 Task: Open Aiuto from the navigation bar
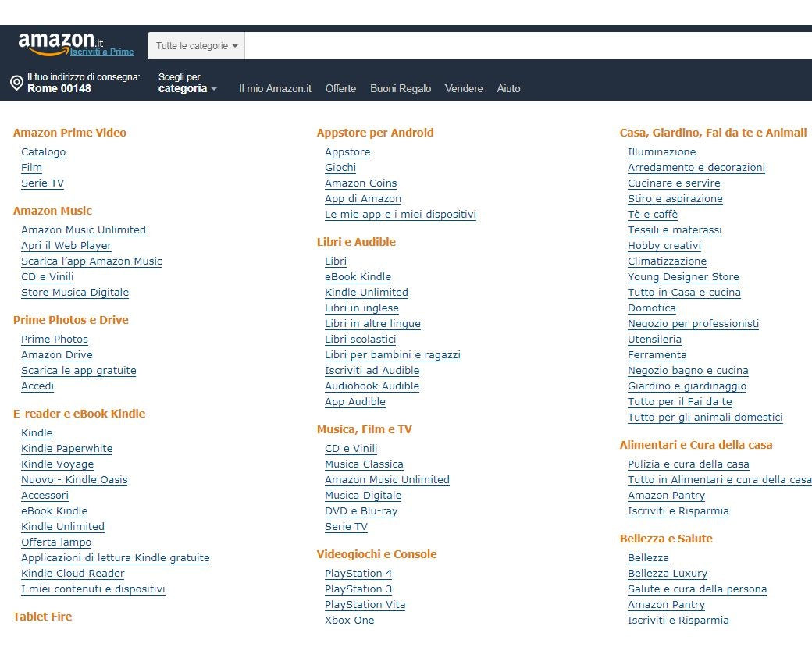(508, 88)
